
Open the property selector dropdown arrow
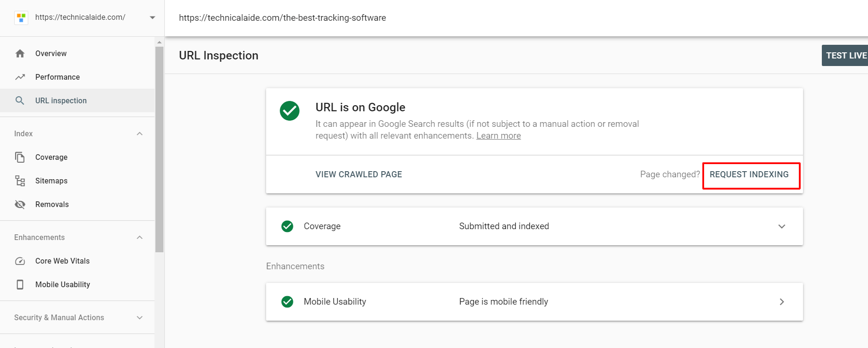click(152, 18)
